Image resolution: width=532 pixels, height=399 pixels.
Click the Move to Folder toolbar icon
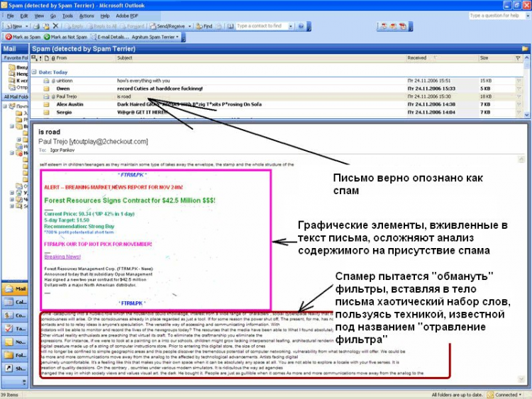click(x=46, y=26)
